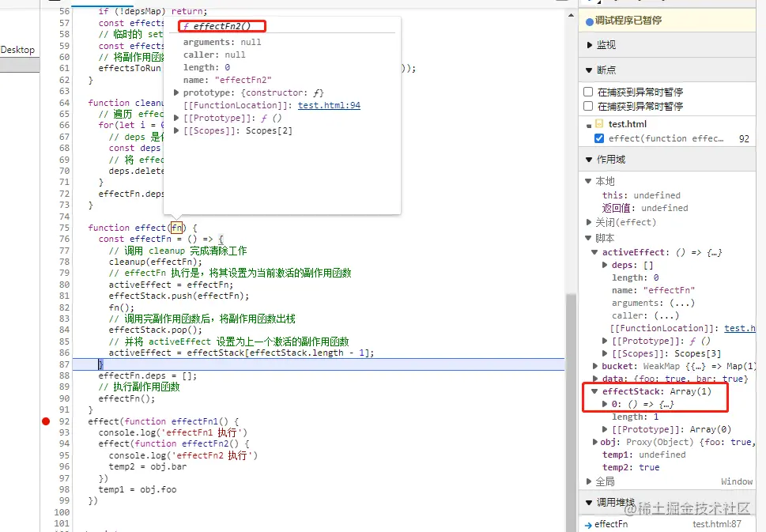Image resolution: width=766 pixels, height=532 pixels.
Task: Expand [[Prototype]]: Array(0) under effectStack
Action: pos(605,429)
